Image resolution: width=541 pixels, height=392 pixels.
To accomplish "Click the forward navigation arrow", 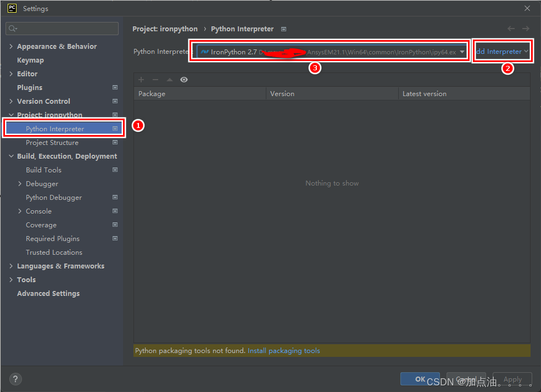I will pos(526,29).
